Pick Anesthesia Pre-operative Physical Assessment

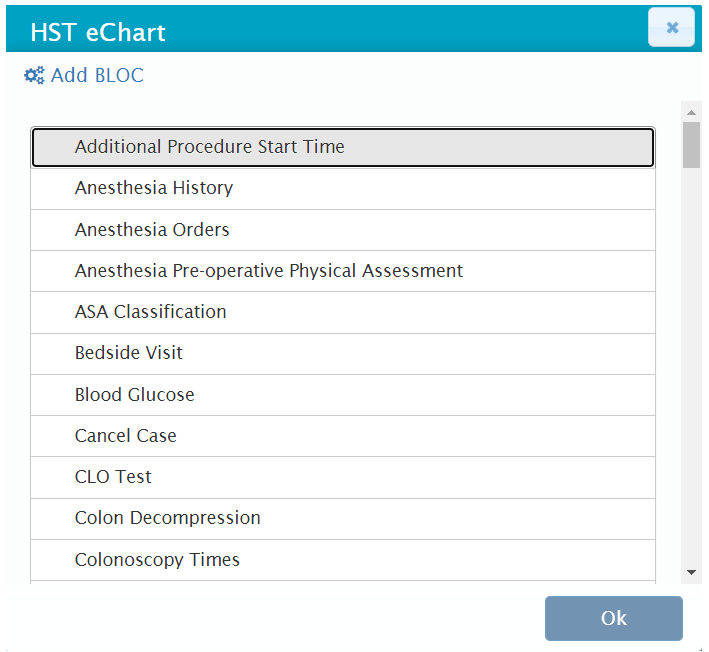coord(343,271)
